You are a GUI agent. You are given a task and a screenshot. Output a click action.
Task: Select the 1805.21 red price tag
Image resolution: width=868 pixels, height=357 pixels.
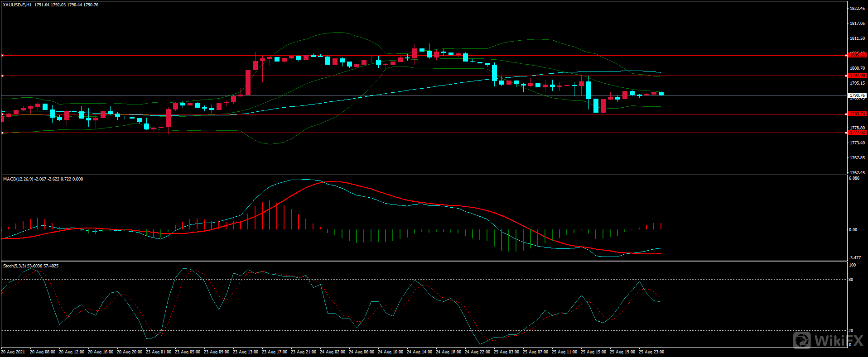click(x=857, y=55)
